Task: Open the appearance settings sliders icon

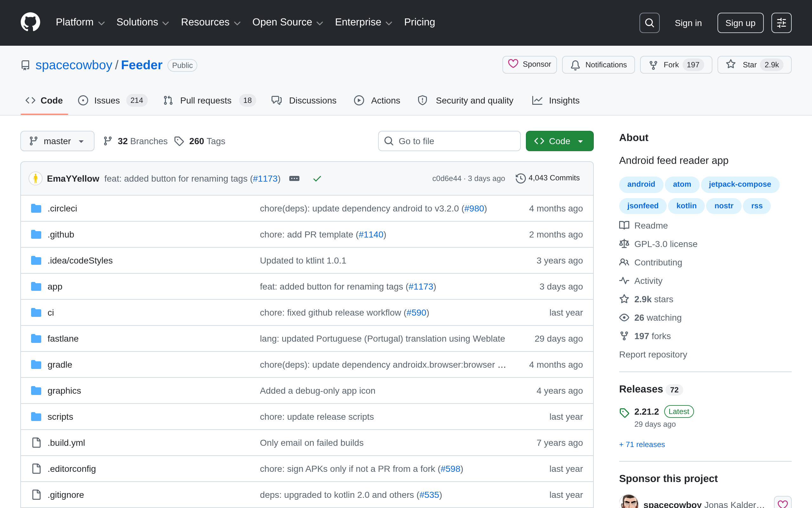Action: coord(781,23)
